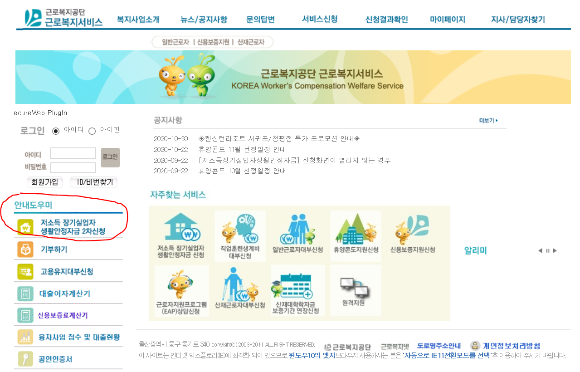
Task: Open the 마이페이지 menu
Action: click(448, 19)
